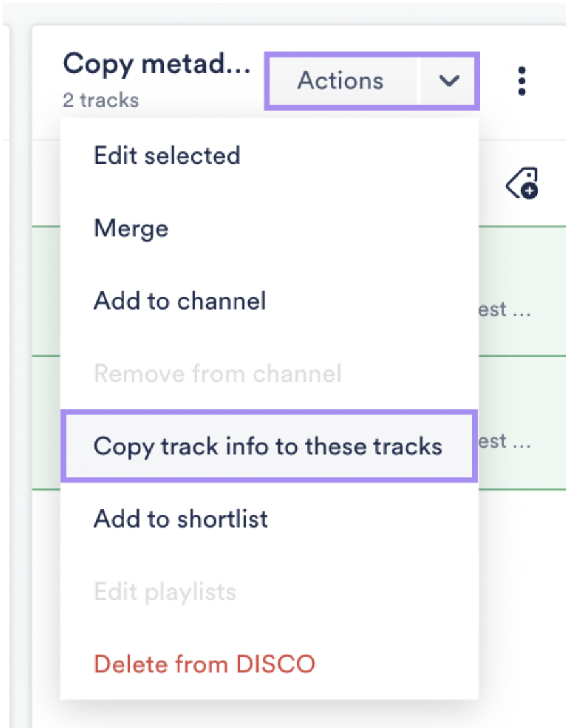Screen dimensions: 566x728
Task: Choose "Copy track info to these tracks"
Action: tap(269, 446)
